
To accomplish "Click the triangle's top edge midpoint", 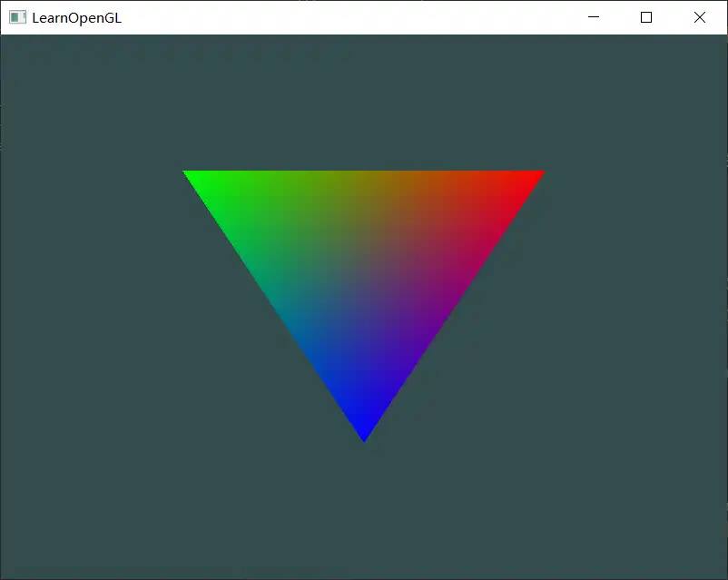I will coord(364,172).
